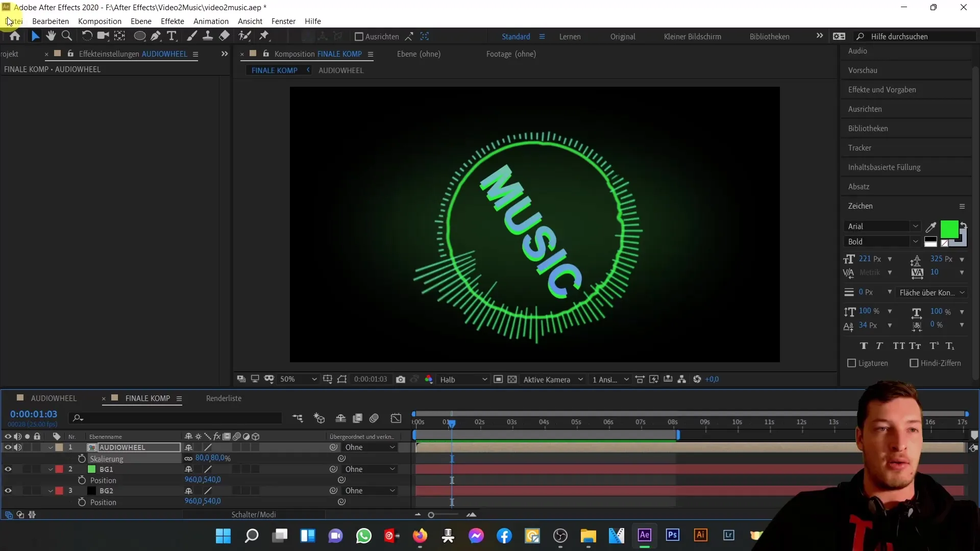
Task: Open the Effekte und Vorgaben panel
Action: pos(882,90)
